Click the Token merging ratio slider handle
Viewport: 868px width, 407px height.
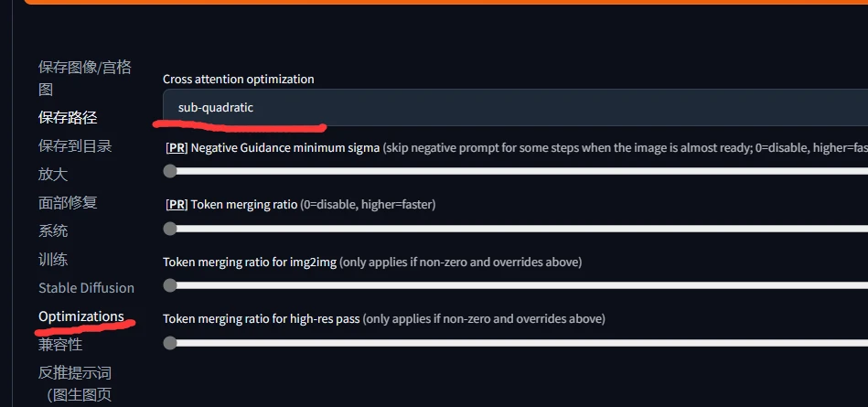(170, 228)
